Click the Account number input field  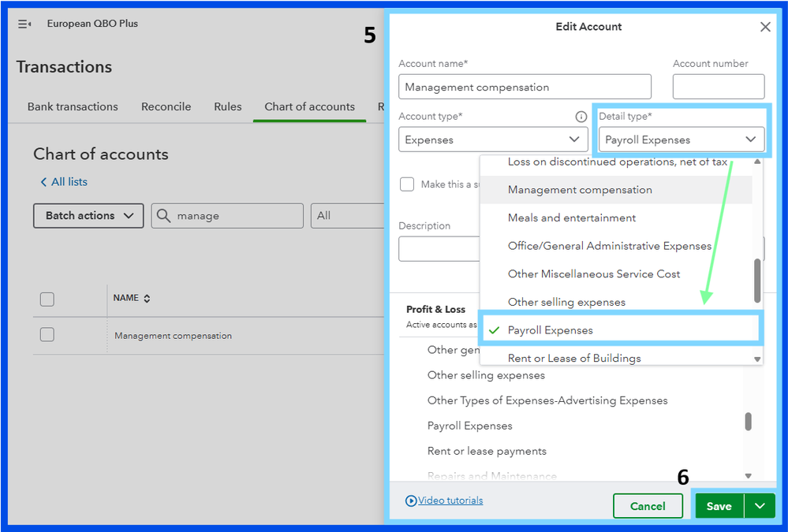719,87
